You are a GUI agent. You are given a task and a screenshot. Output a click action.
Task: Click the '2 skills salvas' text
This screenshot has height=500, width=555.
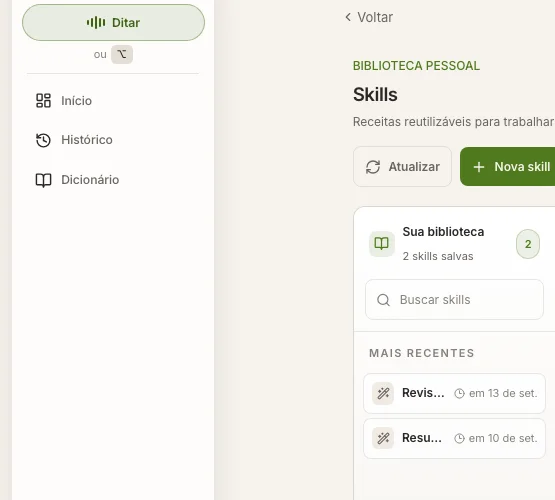[x=438, y=256]
